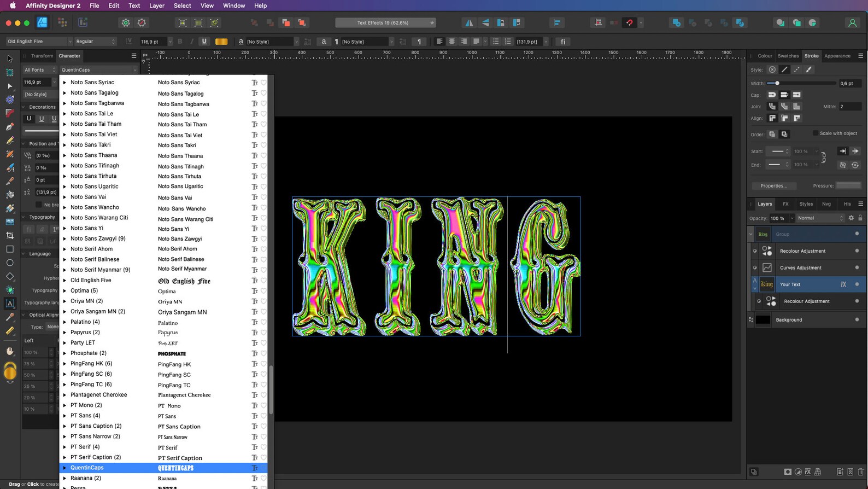This screenshot has width=868, height=489.
Task: Align text center in context toolbar
Action: pos(451,42)
